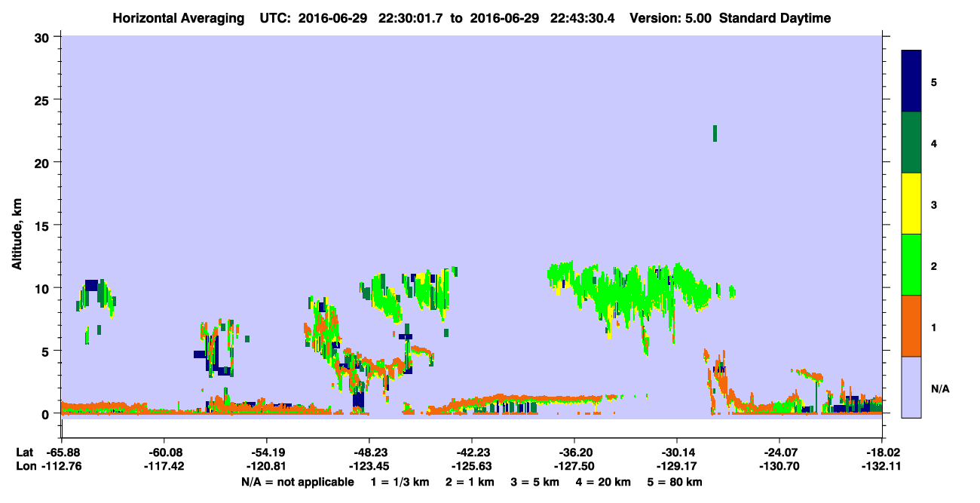The width and height of the screenshot is (980, 503).
Task: Click the latitude value -18.02
Action: (x=882, y=452)
